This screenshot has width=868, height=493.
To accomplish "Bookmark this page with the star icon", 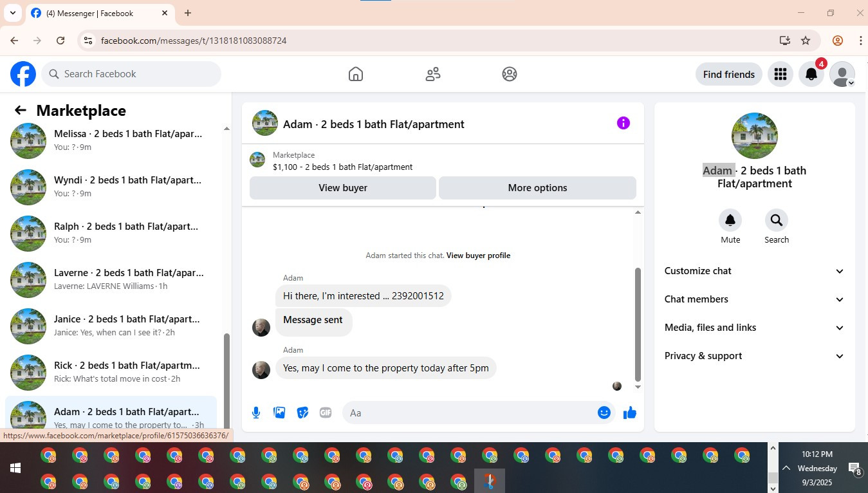I will tap(806, 41).
